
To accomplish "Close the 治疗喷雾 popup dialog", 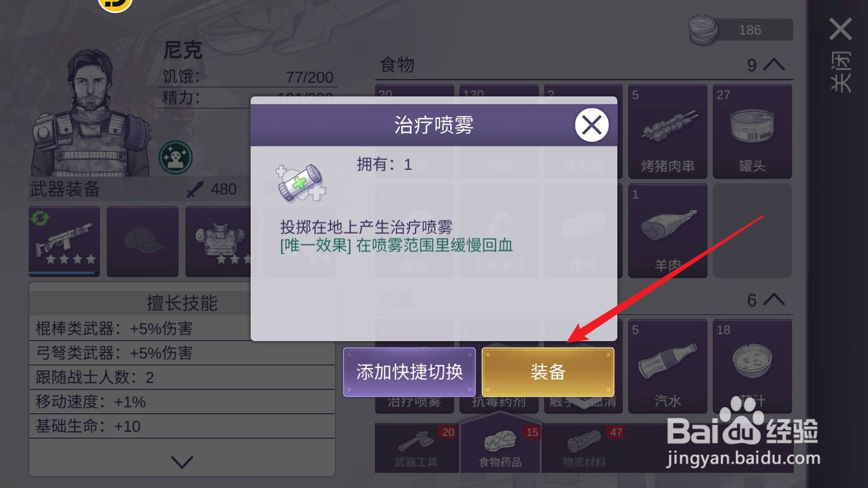I will [x=591, y=125].
